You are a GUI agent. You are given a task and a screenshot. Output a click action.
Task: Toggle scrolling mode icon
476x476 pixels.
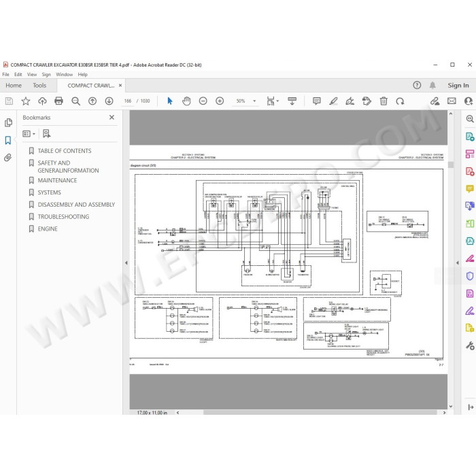click(292, 101)
